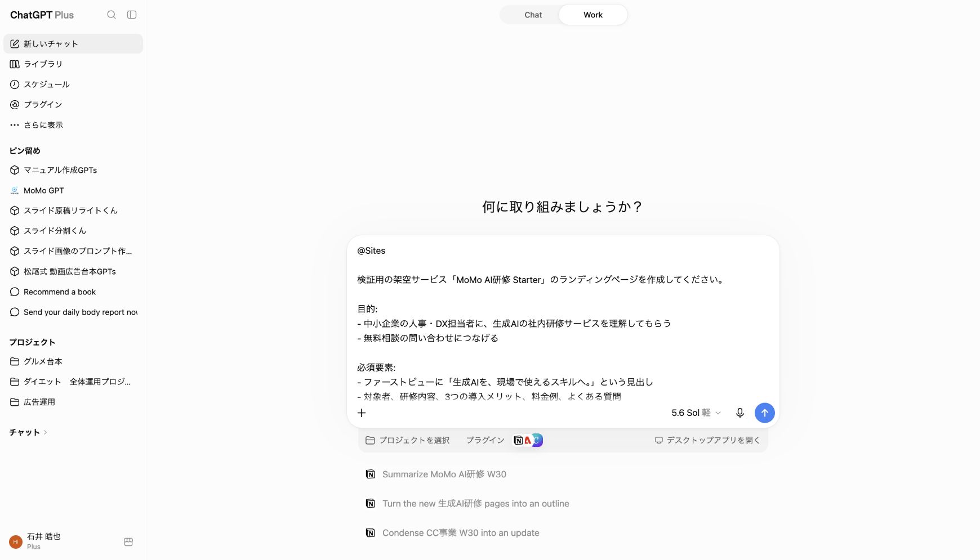Click the cube icon for マニュアル作成GPTs
The image size is (980, 560).
coord(15,170)
